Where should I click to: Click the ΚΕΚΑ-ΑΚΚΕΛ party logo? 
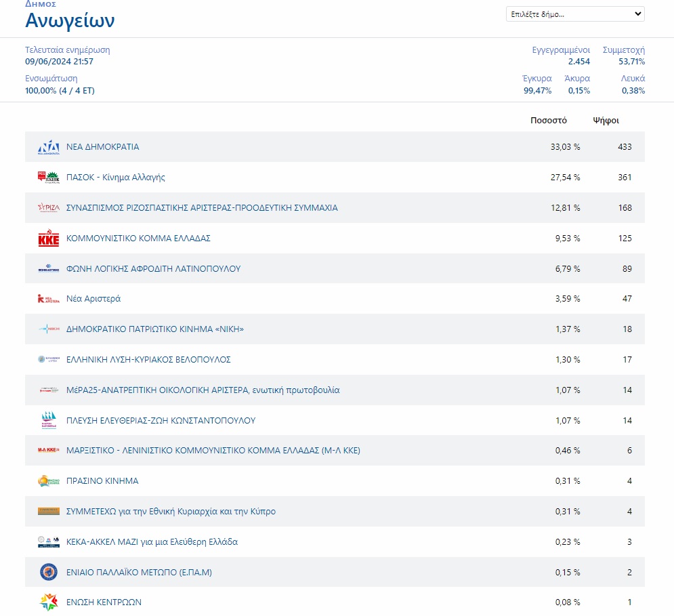point(49,541)
